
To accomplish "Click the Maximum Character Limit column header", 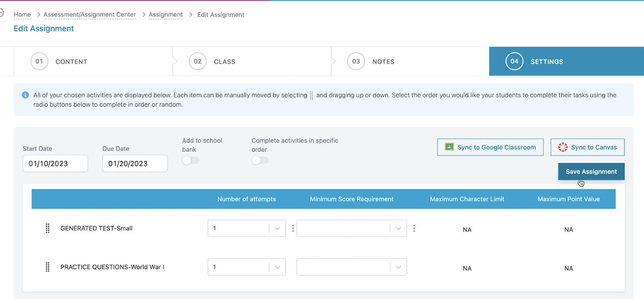I will tap(467, 199).
